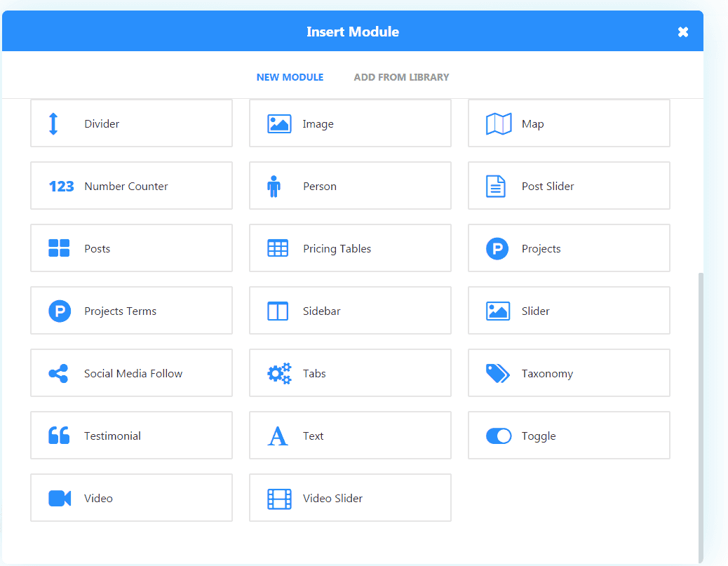Pick the Taxonomy tag icon
The height and width of the screenshot is (566, 728).
pyautogui.click(x=498, y=374)
